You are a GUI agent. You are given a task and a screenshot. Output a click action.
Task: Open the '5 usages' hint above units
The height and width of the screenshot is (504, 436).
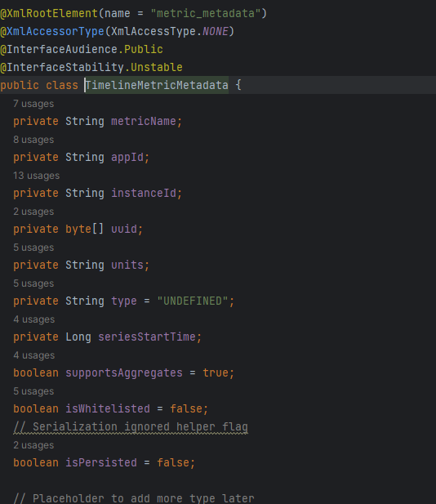(x=33, y=248)
